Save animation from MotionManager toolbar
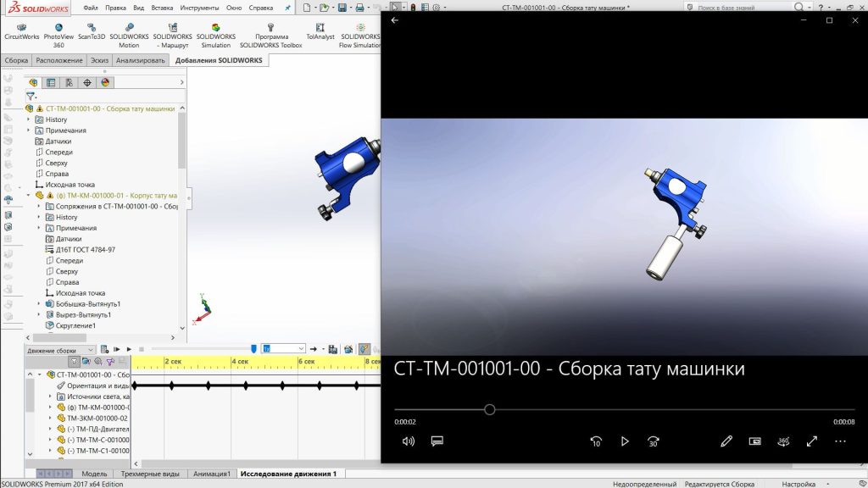This screenshot has height=488, width=868. (332, 349)
